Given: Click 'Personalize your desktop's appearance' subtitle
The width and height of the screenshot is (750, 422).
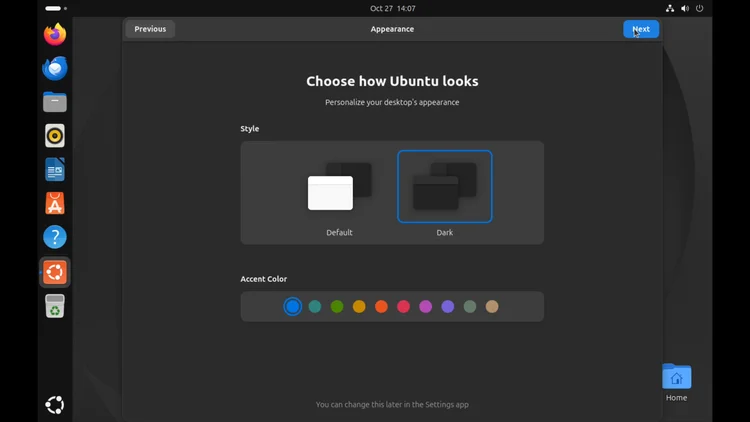Looking at the screenshot, I should [392, 102].
